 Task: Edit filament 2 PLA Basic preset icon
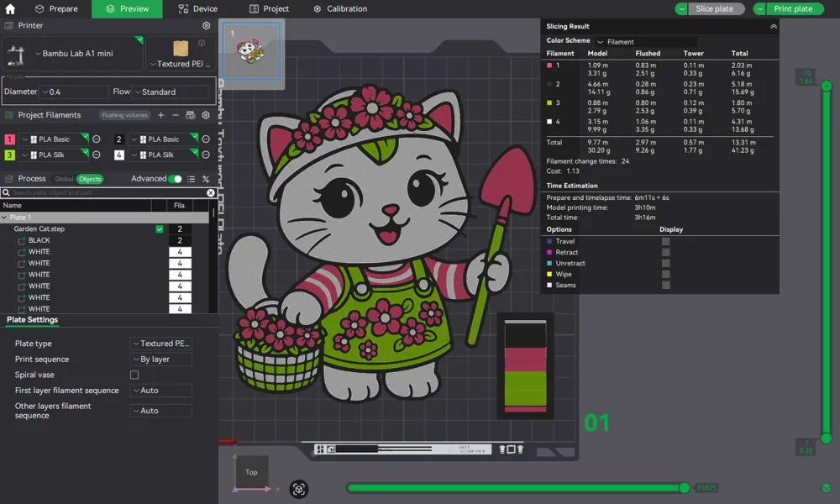click(x=206, y=139)
